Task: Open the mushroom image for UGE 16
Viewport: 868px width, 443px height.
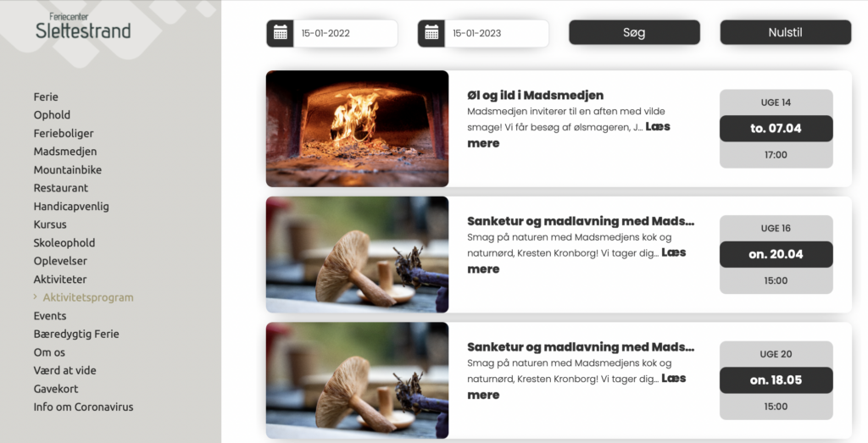Action: click(x=357, y=254)
